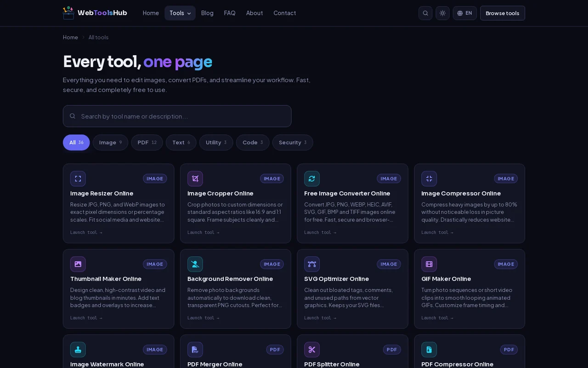Launch the Image Cropper Online tool
The height and width of the screenshot is (368, 588).
click(204, 232)
